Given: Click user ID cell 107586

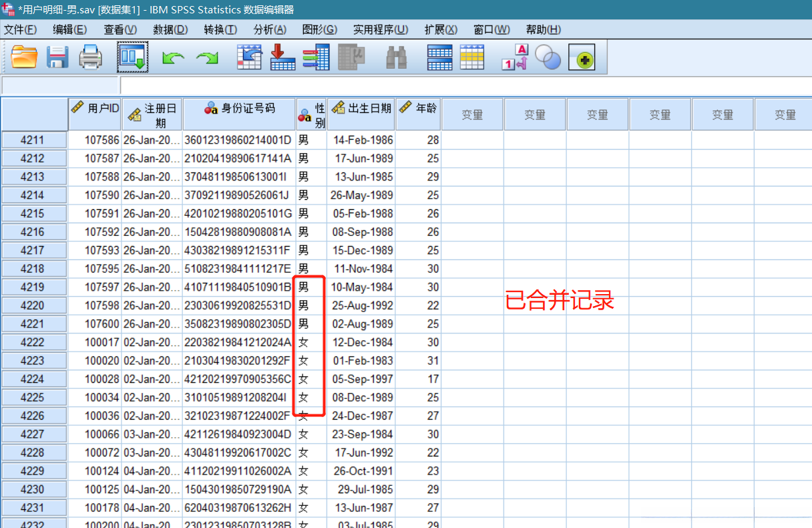Looking at the screenshot, I should tap(95, 140).
